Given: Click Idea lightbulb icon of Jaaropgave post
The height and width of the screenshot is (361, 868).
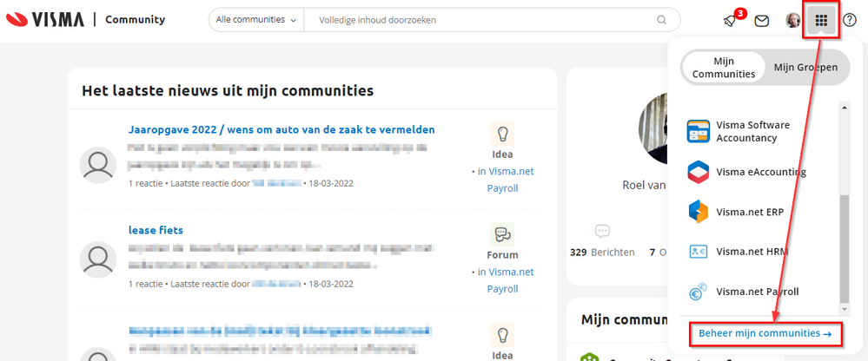Looking at the screenshot, I should tap(502, 134).
